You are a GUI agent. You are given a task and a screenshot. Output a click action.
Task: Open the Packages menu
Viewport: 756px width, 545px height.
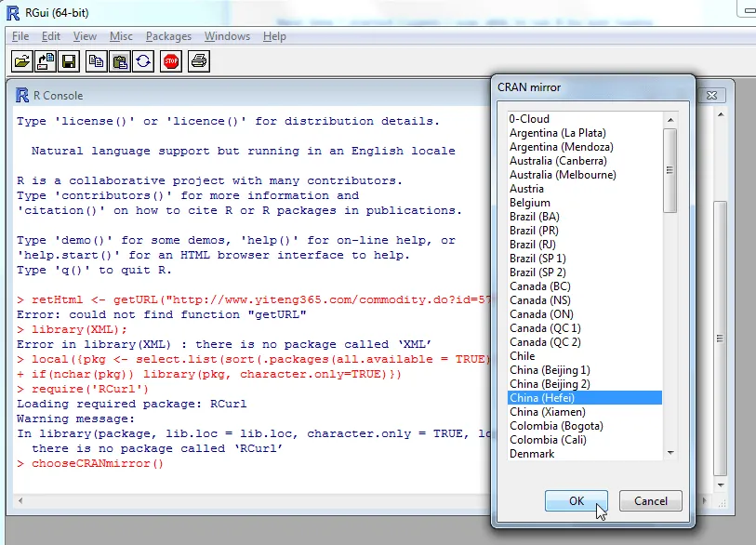(x=168, y=36)
